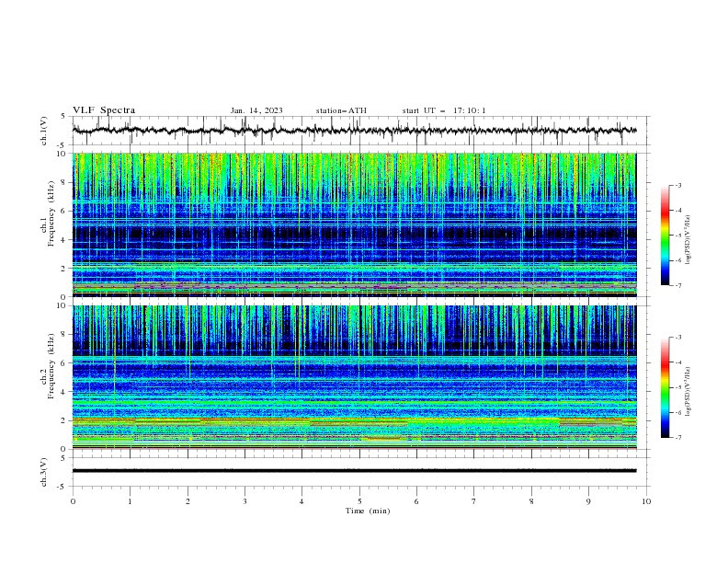This screenshot has height=563, width=728.
Task: Click the time axis tick label "3"
Action: pos(245,501)
